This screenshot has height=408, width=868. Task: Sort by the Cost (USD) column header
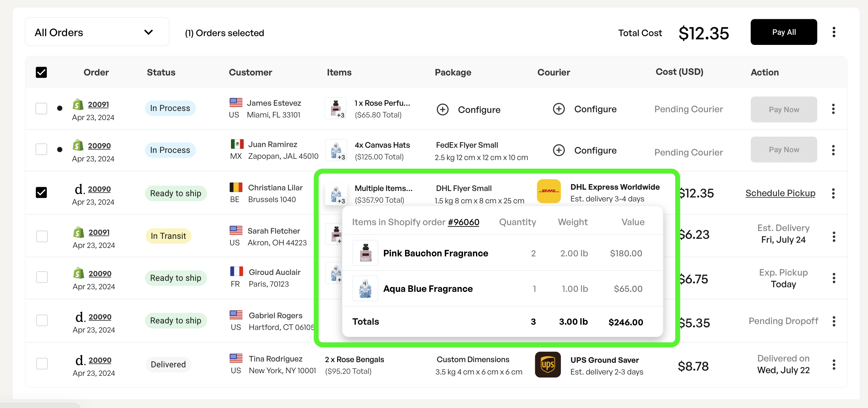pos(679,72)
